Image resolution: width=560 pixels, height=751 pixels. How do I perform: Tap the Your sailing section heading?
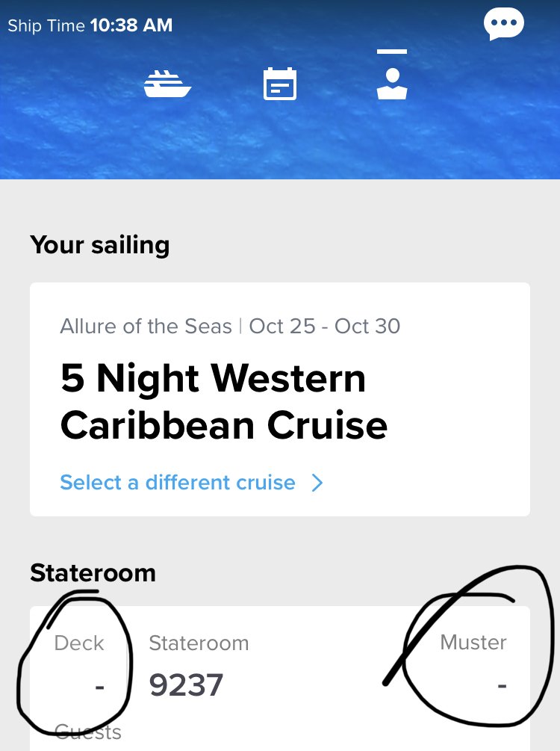(99, 244)
